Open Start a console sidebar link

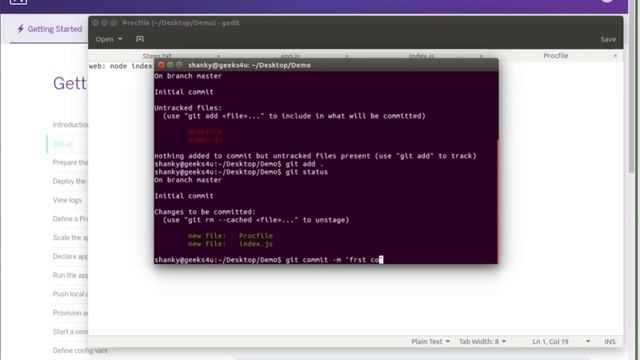click(x=70, y=331)
